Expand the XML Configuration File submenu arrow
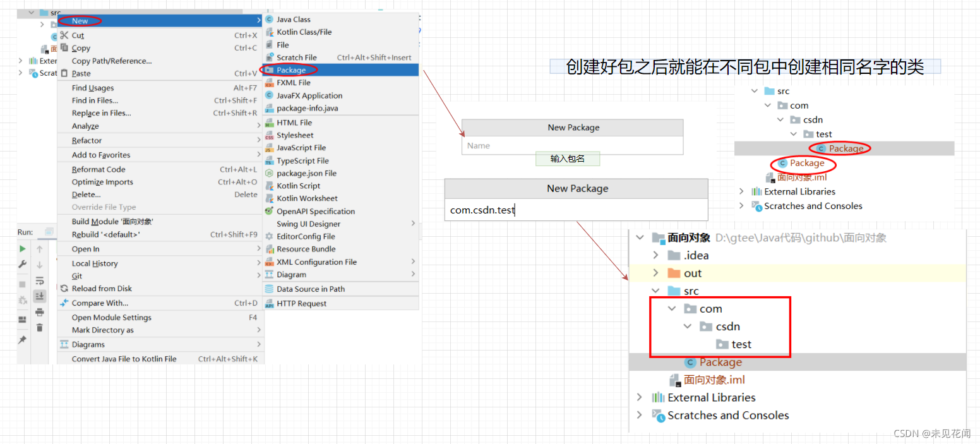Image resolution: width=980 pixels, height=444 pixels. [414, 261]
